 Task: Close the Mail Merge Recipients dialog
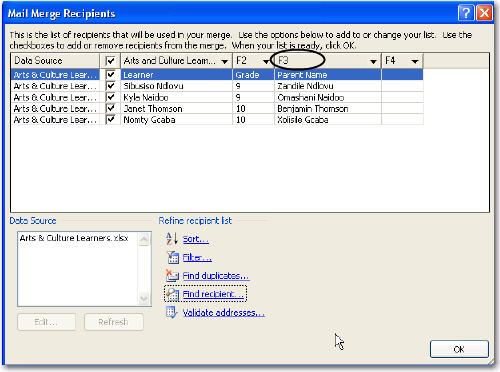[x=484, y=13]
